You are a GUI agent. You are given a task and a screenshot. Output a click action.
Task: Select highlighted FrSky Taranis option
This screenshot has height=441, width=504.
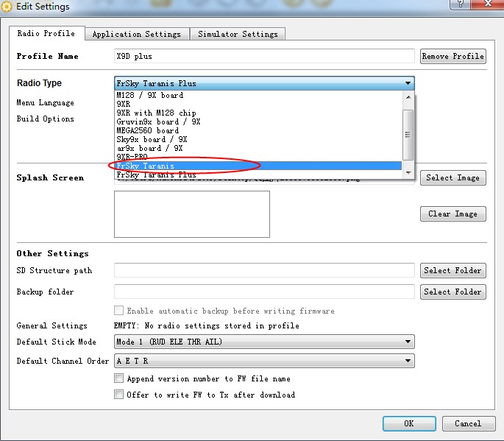pyautogui.click(x=258, y=166)
